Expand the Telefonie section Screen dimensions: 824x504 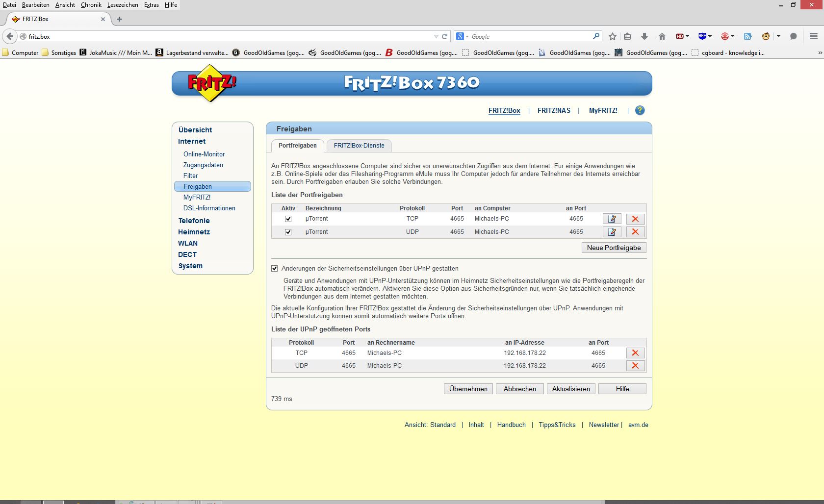(x=194, y=221)
